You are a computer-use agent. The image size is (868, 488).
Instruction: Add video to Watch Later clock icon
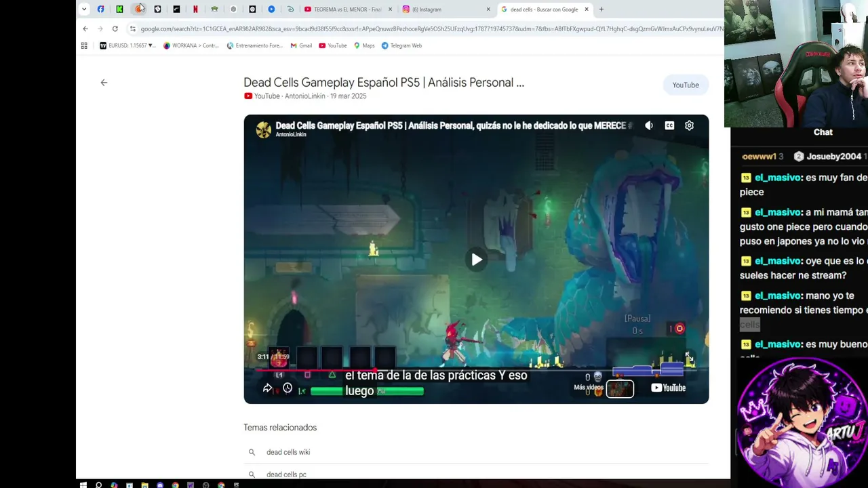click(x=288, y=388)
